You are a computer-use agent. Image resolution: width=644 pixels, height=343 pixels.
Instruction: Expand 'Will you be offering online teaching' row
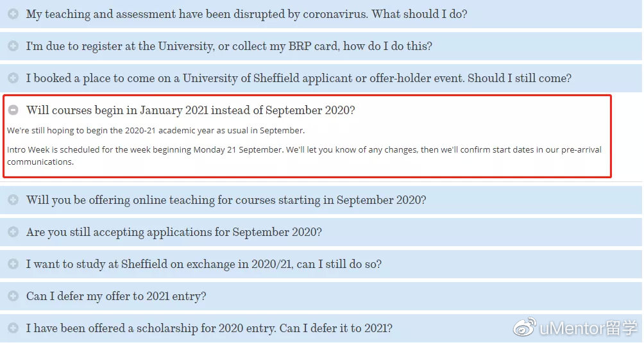pyautogui.click(x=321, y=200)
